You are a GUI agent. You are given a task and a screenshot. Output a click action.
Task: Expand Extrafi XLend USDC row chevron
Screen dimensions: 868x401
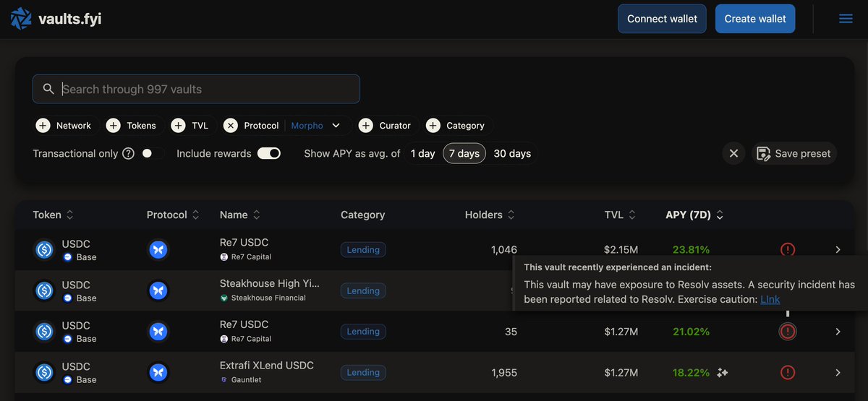point(838,373)
